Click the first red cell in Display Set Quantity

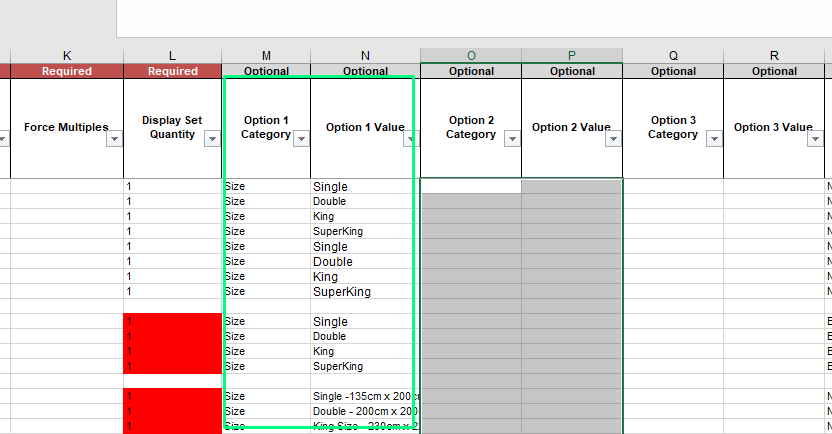click(172, 321)
